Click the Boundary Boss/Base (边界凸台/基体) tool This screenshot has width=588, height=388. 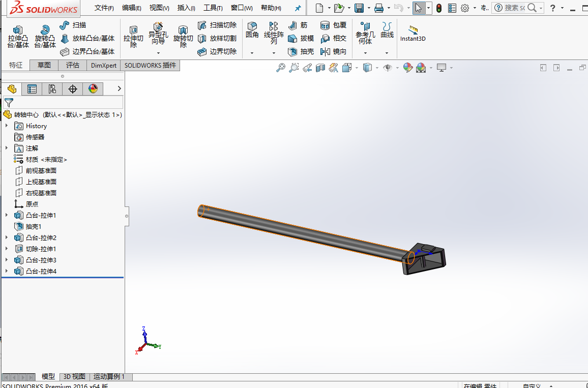tap(87, 51)
